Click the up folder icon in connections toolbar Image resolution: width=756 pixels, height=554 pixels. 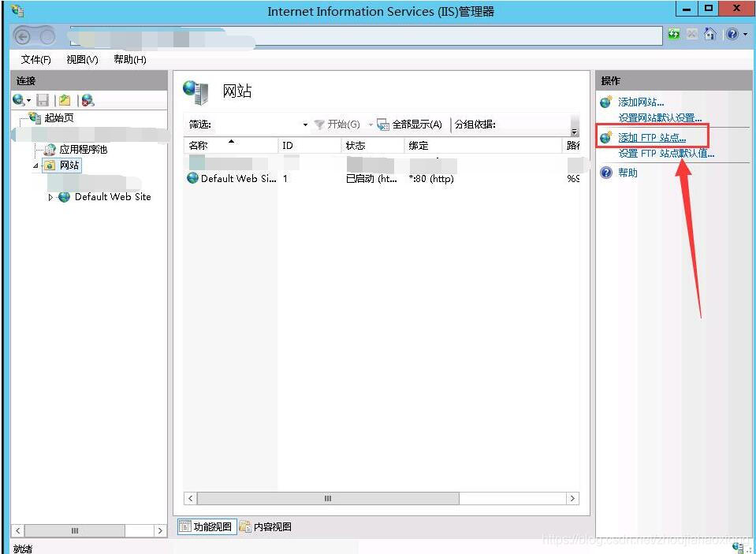(65, 100)
